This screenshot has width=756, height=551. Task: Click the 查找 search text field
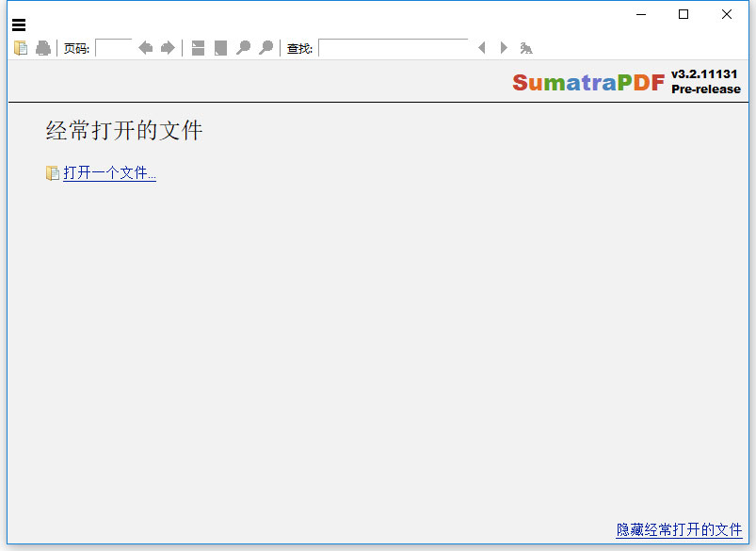(394, 48)
